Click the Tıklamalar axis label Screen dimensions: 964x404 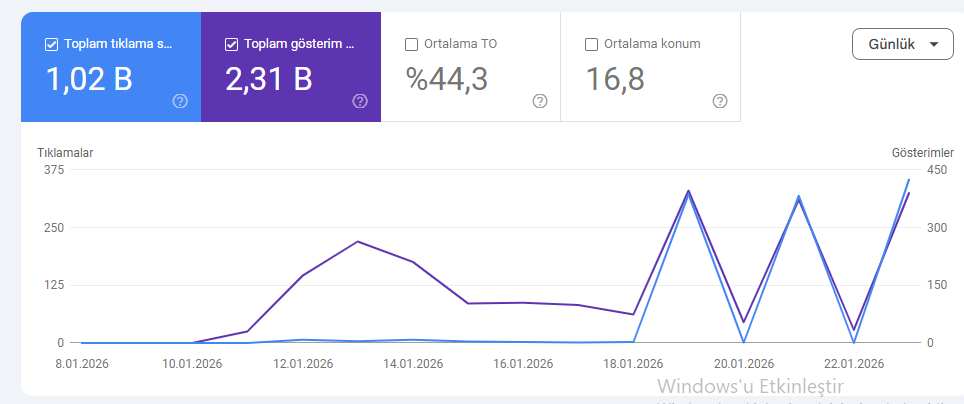[x=65, y=152]
